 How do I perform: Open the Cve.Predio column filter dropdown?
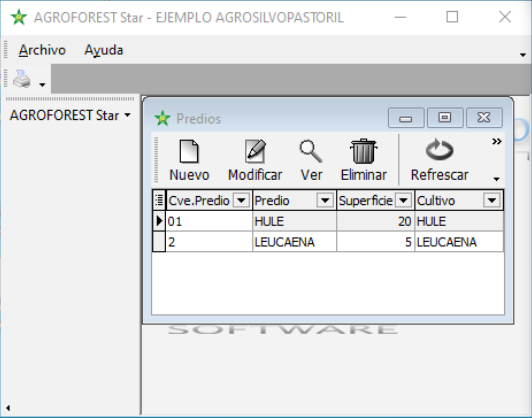242,201
